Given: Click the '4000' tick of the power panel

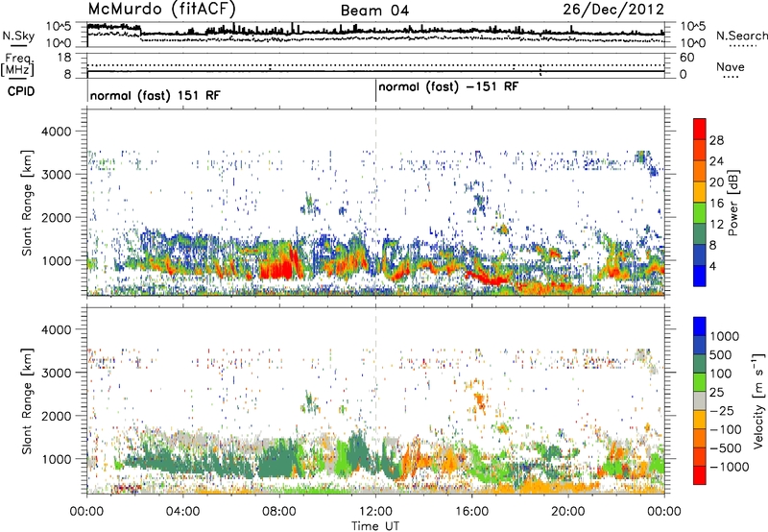Looking at the screenshot, I should click(x=59, y=132).
